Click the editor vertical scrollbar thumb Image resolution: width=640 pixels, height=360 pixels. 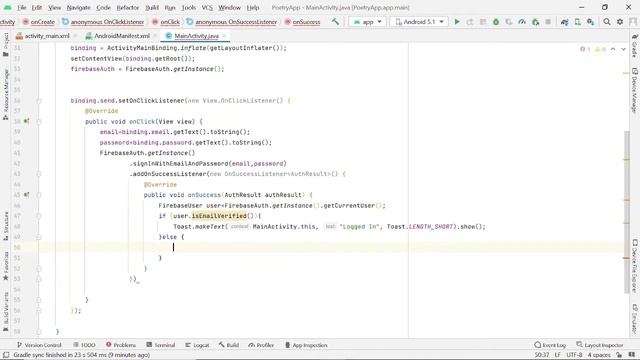point(627,212)
